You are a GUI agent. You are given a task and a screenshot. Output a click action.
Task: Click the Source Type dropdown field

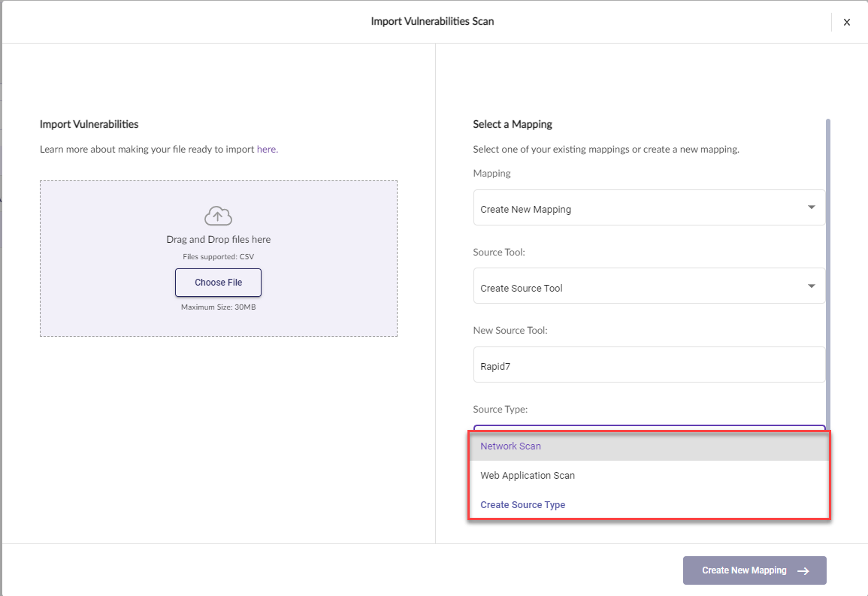pos(649,428)
